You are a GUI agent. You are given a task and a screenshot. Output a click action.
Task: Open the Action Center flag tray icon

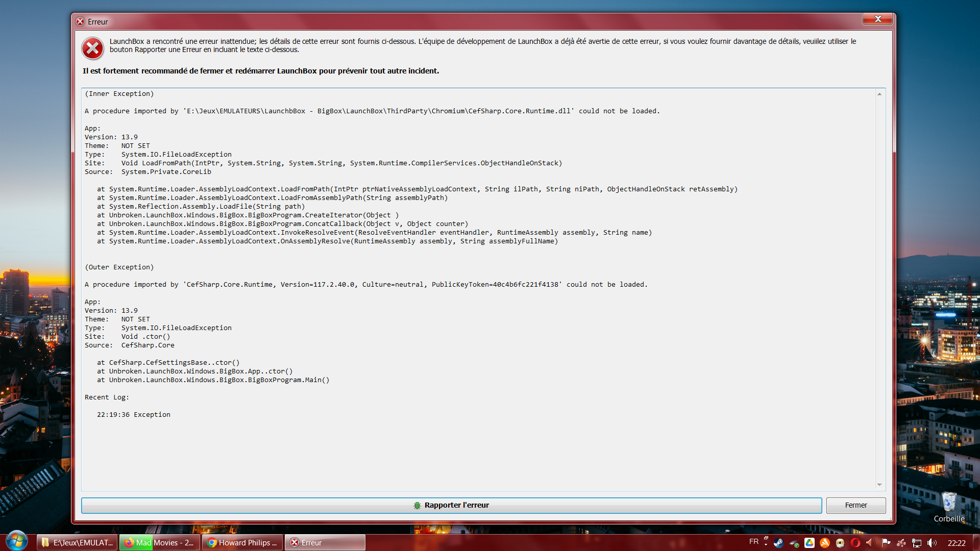pos(886,543)
